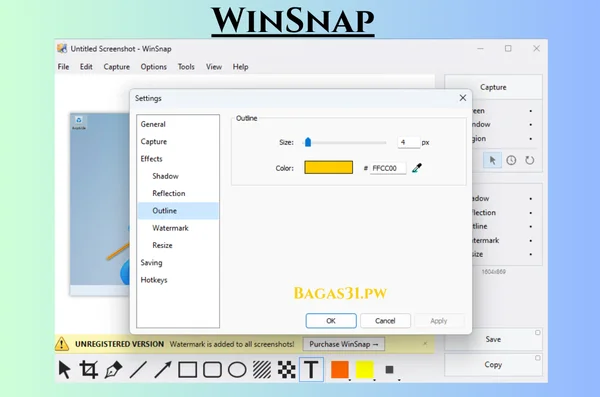600x397 pixels.
Task: Select the Arrow line tool
Action: [163, 370]
